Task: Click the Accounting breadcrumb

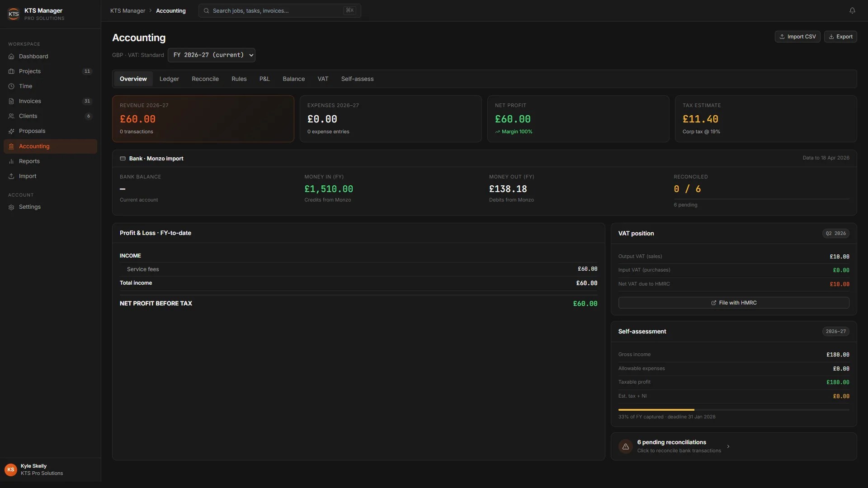Action: coord(171,11)
